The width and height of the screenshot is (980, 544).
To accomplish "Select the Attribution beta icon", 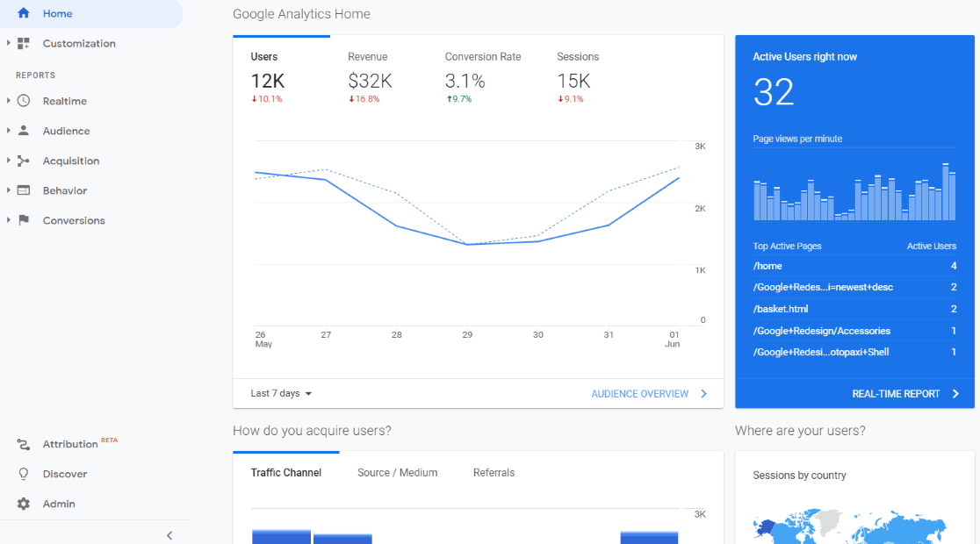I will click(x=24, y=444).
